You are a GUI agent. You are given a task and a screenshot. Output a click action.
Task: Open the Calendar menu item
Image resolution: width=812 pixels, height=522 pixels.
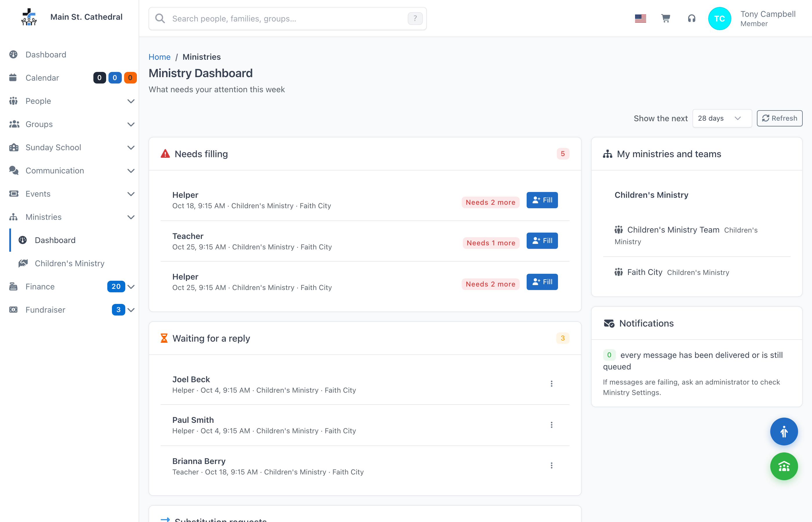click(70, 78)
